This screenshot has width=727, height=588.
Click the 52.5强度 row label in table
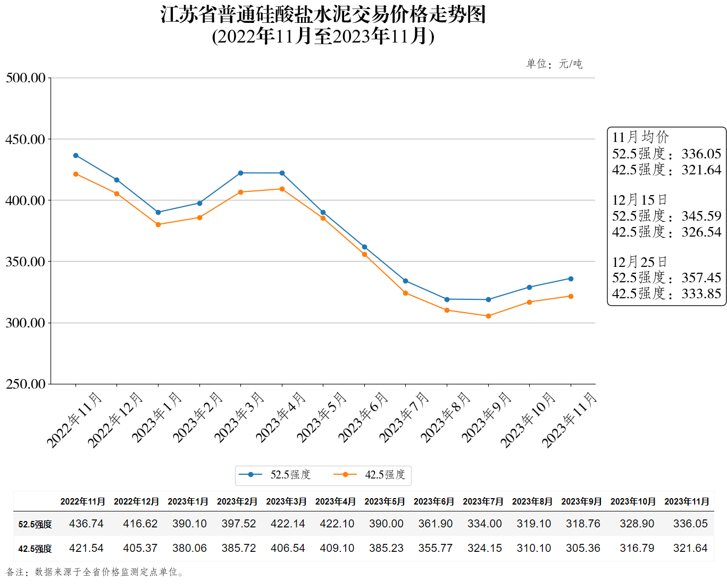(35, 524)
